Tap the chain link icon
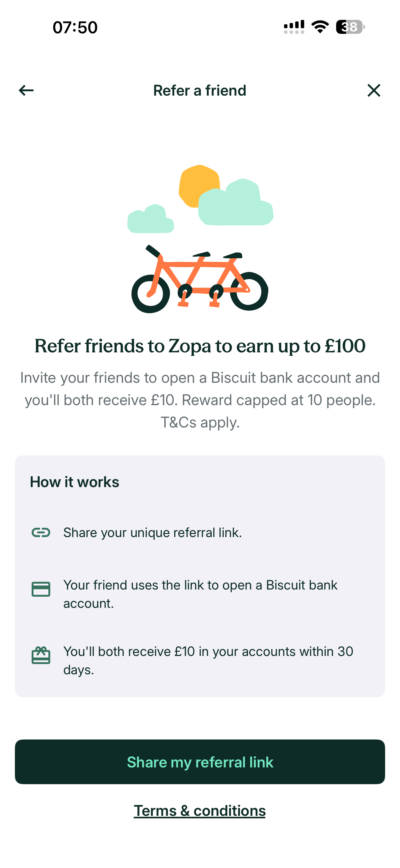Viewport: 400px width, 868px height. (x=41, y=532)
